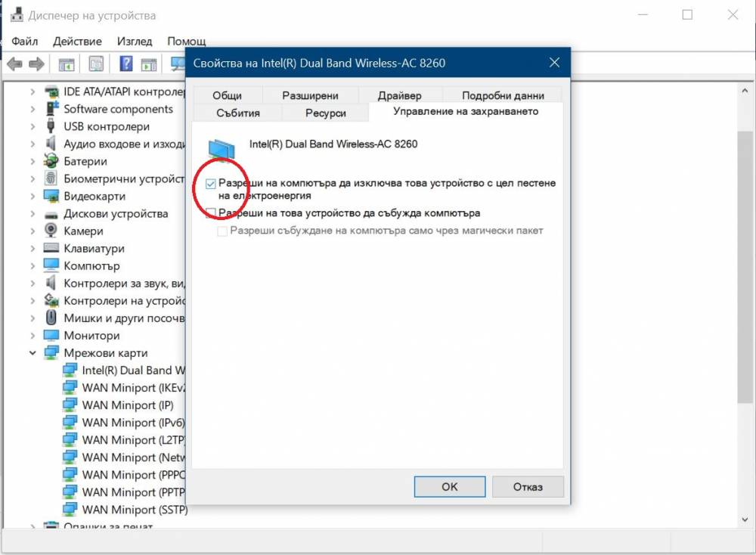Viewport: 756px width, 555px height.
Task: Maximize the Диспечер на устройства window
Action: click(687, 15)
